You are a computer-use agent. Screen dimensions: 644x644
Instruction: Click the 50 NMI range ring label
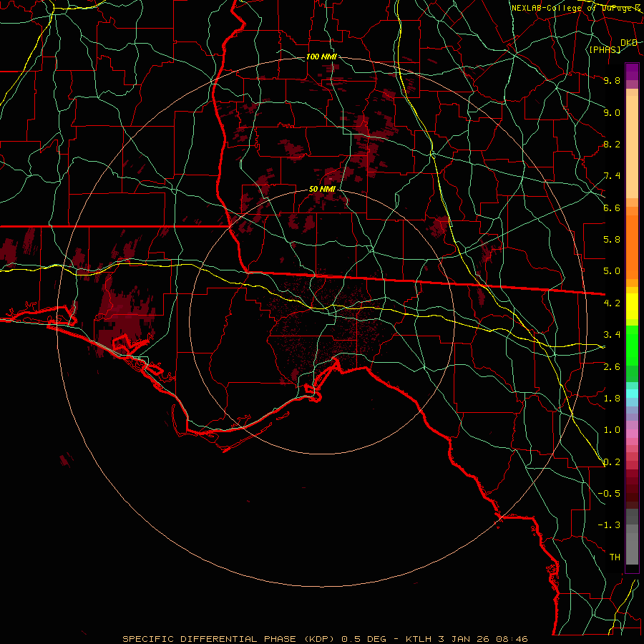[x=322, y=190]
